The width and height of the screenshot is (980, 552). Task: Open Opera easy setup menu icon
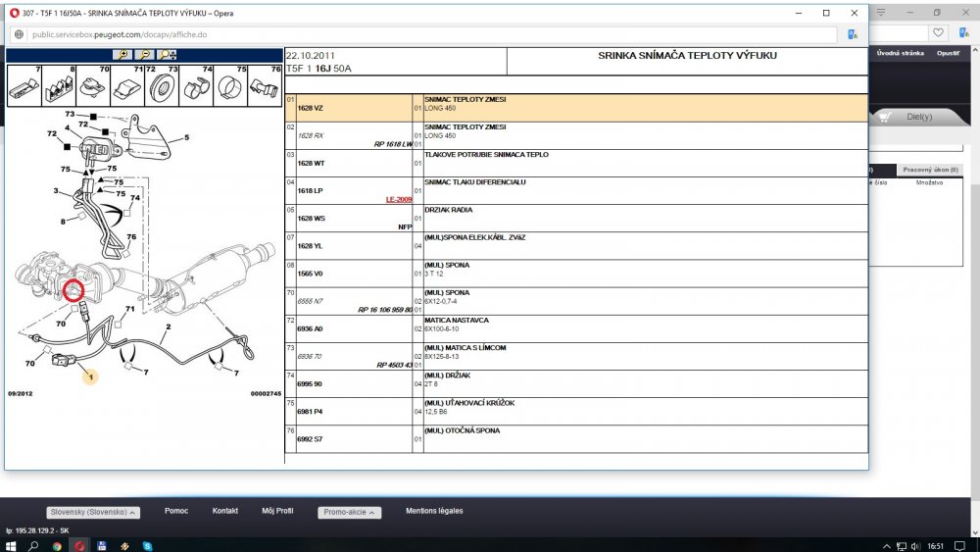[881, 13]
